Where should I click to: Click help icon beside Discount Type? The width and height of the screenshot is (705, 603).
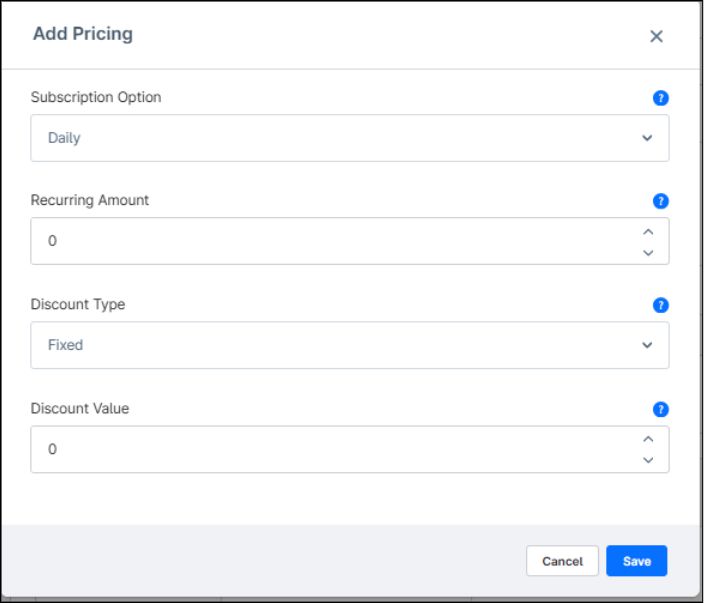point(660,305)
